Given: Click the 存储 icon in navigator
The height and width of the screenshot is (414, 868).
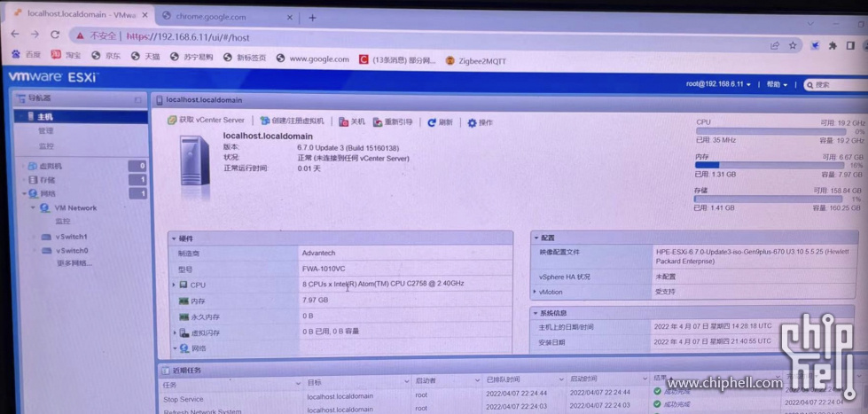Looking at the screenshot, I should 33,180.
